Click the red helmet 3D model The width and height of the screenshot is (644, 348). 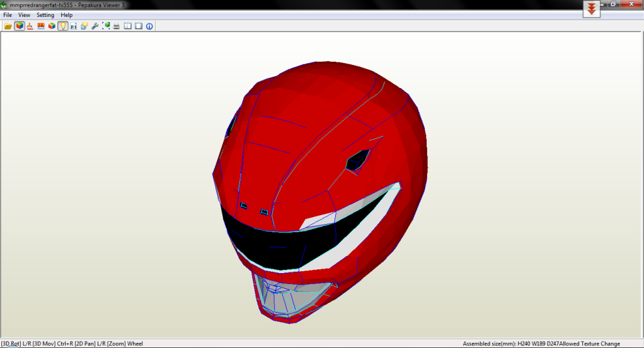pyautogui.click(x=320, y=192)
